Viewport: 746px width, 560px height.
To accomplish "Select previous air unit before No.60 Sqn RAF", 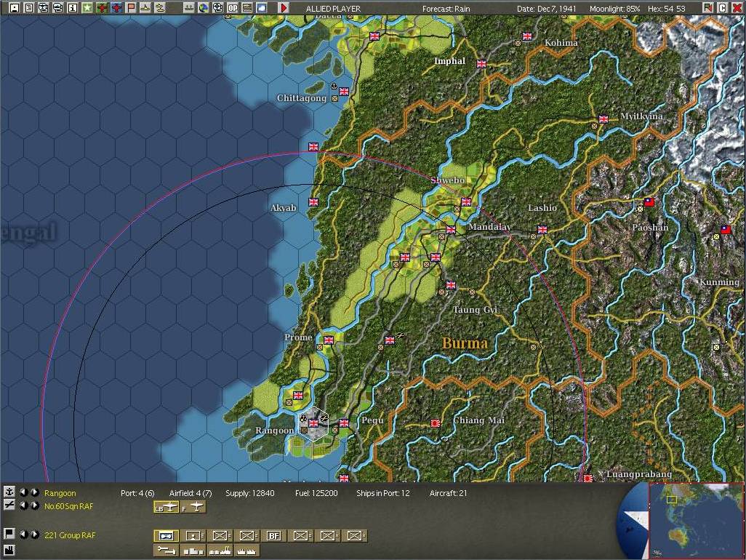I will (23, 505).
